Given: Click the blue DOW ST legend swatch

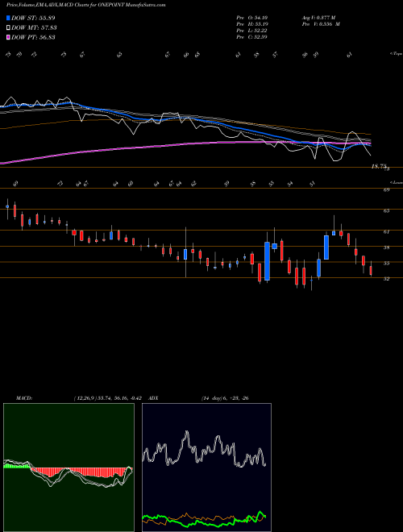Looking at the screenshot, I should 8,18.
